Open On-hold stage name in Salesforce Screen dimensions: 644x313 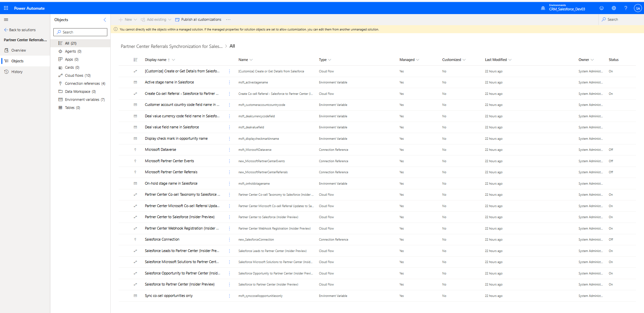pos(171,183)
